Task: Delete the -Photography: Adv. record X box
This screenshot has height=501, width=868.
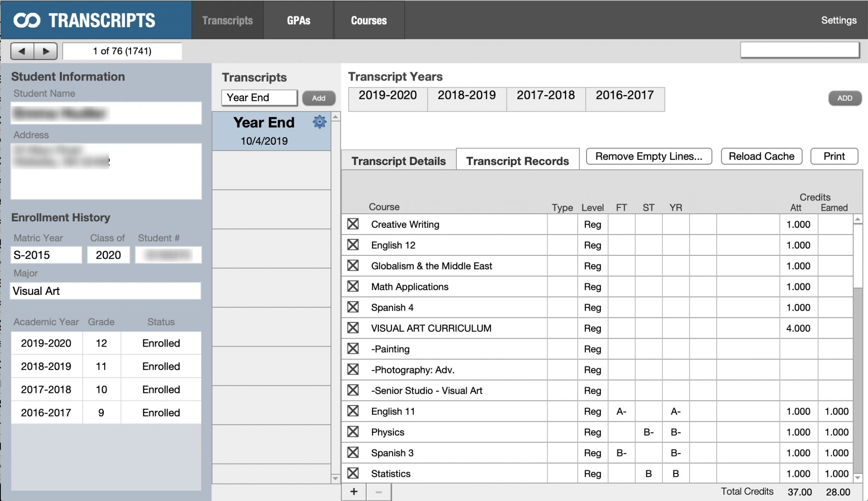Action: pyautogui.click(x=353, y=369)
